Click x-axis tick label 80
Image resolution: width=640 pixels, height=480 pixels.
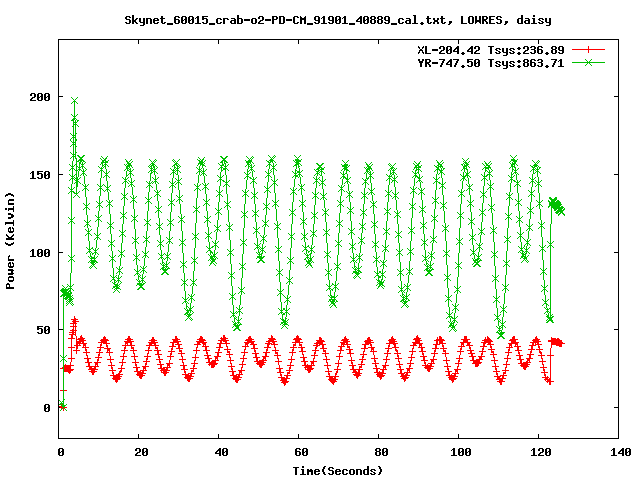(x=381, y=452)
